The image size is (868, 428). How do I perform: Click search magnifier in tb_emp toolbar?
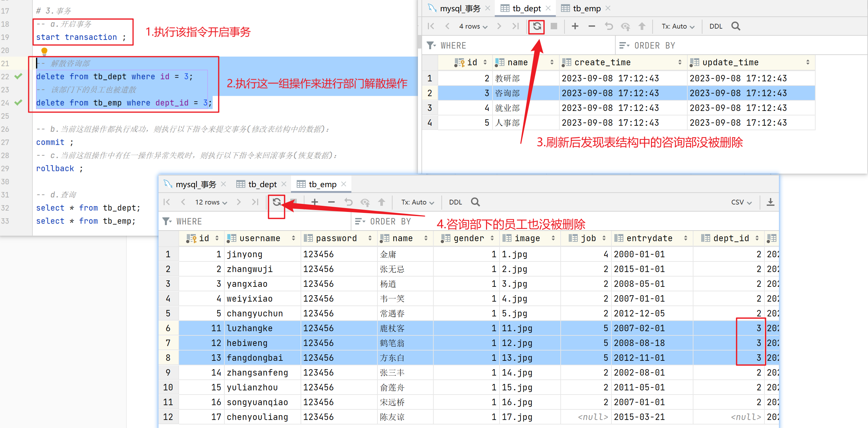(x=475, y=202)
